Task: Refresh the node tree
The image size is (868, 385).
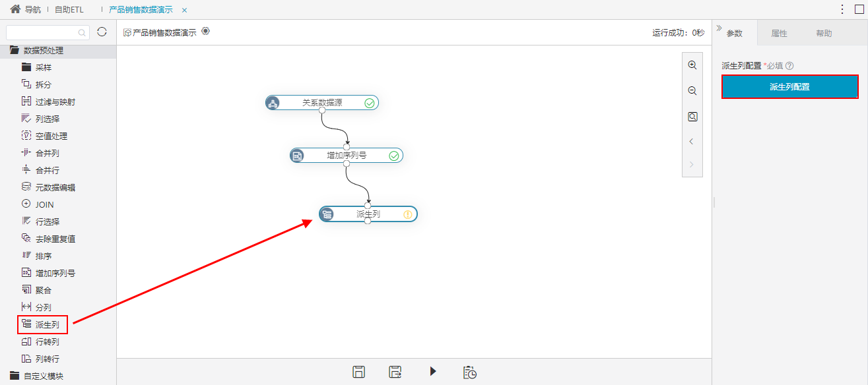Action: 102,32
